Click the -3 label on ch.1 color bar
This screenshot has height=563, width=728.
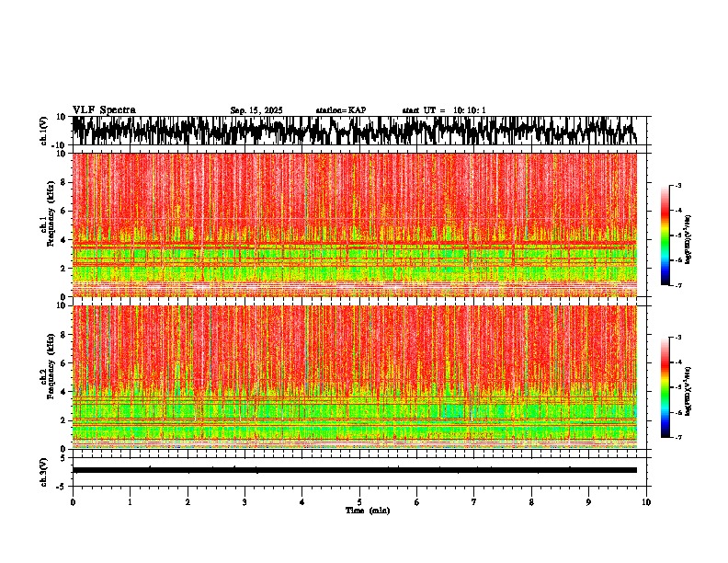click(677, 186)
